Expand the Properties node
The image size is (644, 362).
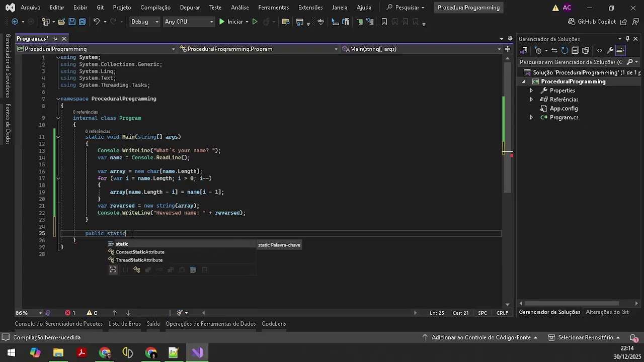coord(531,90)
